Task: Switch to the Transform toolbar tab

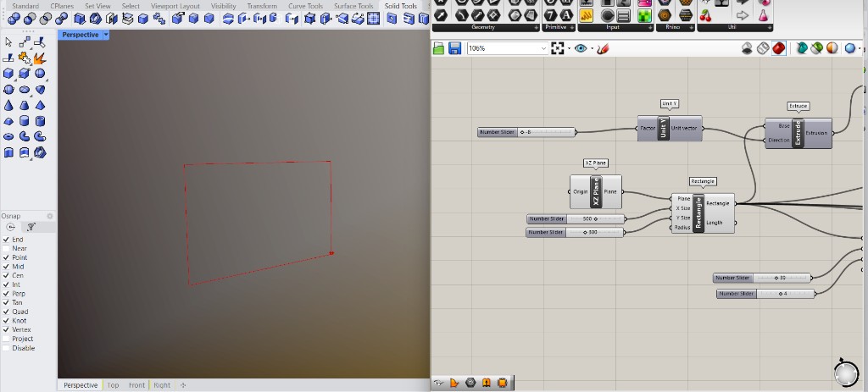Action: point(262,6)
